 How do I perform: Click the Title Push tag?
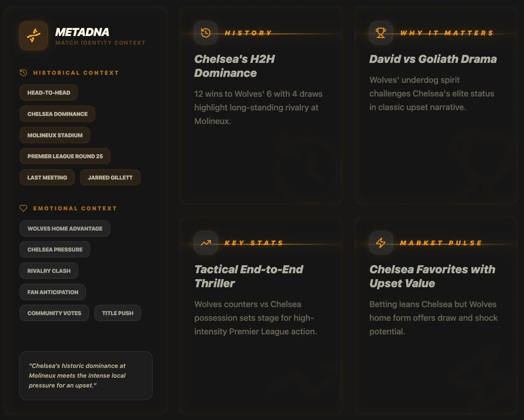point(118,313)
